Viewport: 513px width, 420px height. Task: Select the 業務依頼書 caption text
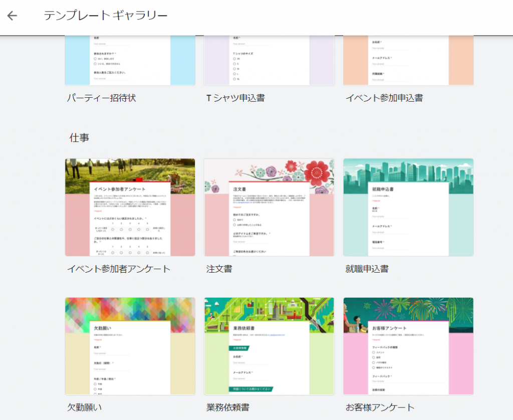[228, 407]
